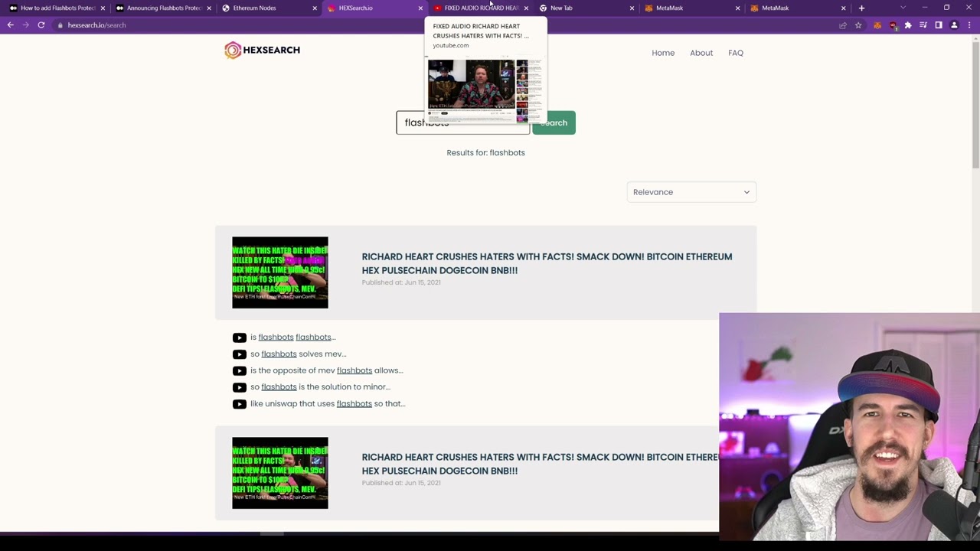
Task: Open the first result's video thumbnail
Action: tap(280, 272)
